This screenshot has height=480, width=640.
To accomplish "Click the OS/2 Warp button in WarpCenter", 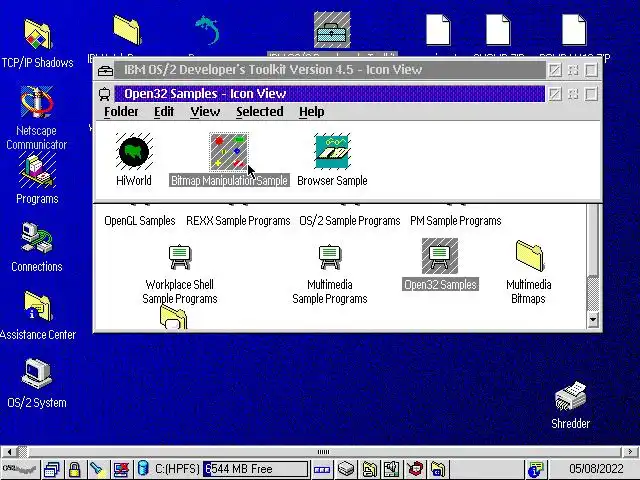I will tap(19, 469).
